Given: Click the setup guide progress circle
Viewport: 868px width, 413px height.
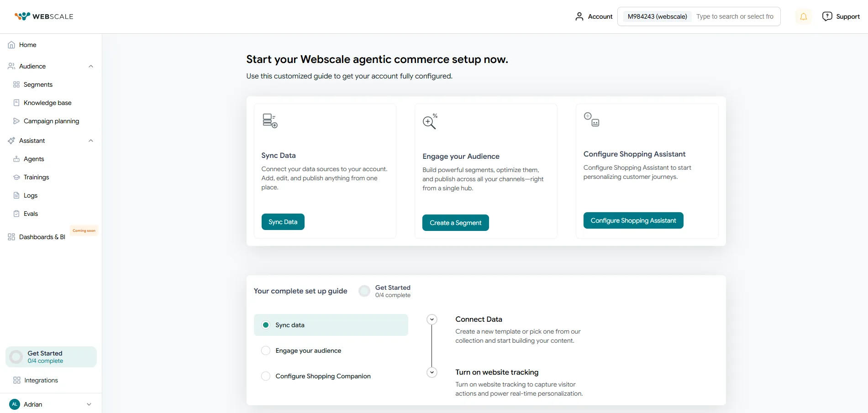Looking at the screenshot, I should click(364, 291).
